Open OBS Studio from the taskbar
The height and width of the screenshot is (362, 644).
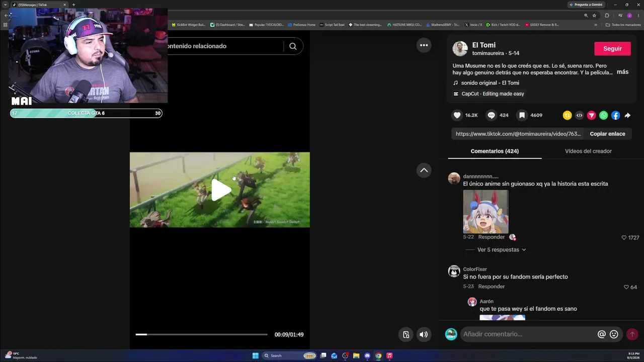pos(345,355)
